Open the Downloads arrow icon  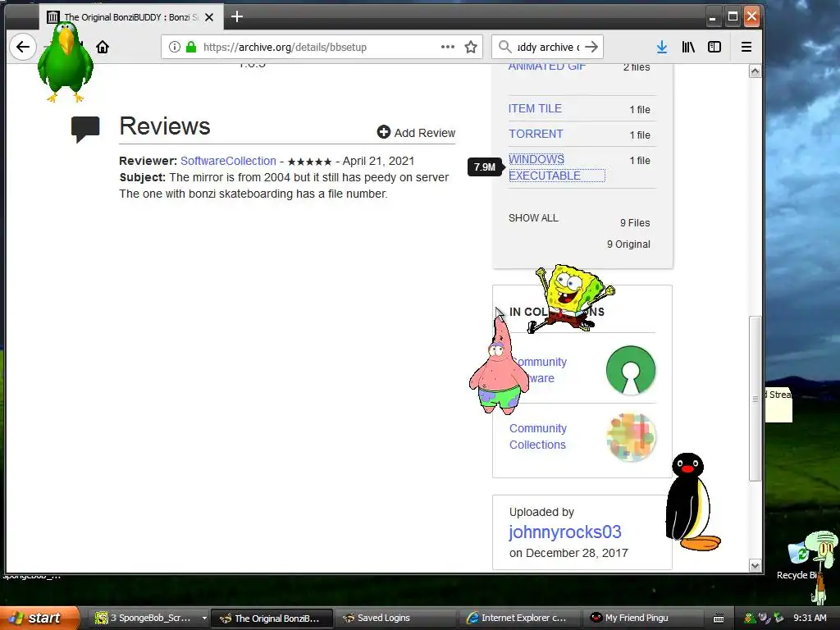point(662,47)
